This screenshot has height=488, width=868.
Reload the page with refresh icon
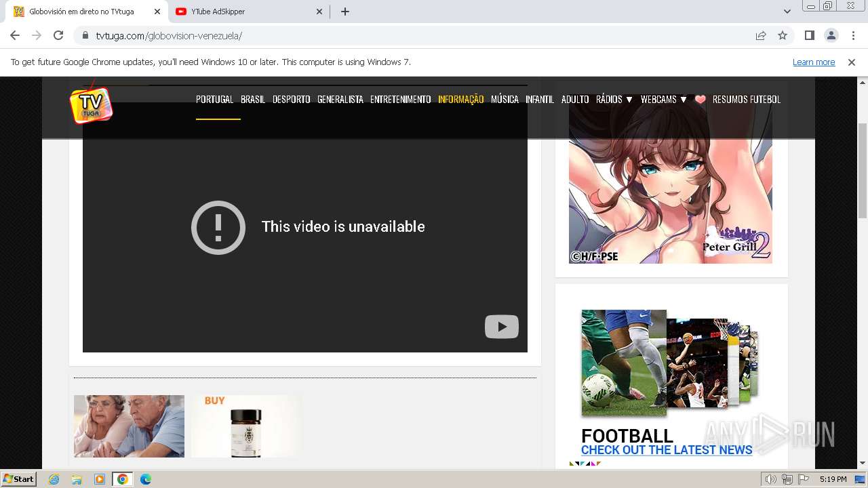[x=58, y=35]
